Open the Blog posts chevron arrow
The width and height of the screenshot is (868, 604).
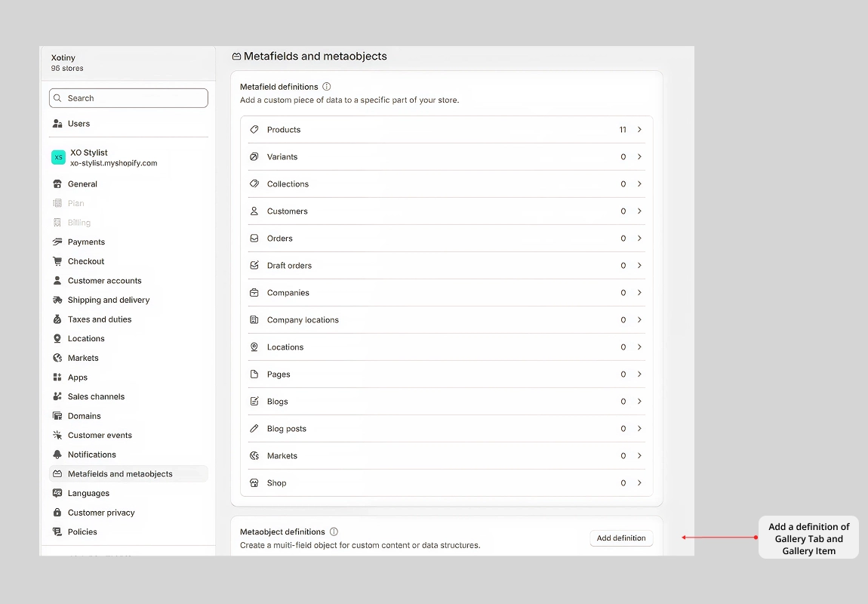[x=639, y=429]
